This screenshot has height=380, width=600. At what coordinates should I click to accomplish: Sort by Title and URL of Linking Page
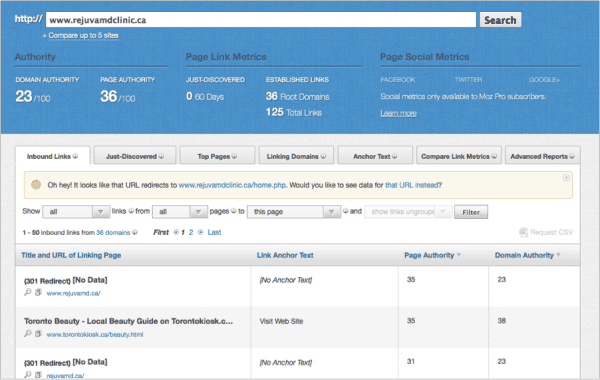click(71, 255)
